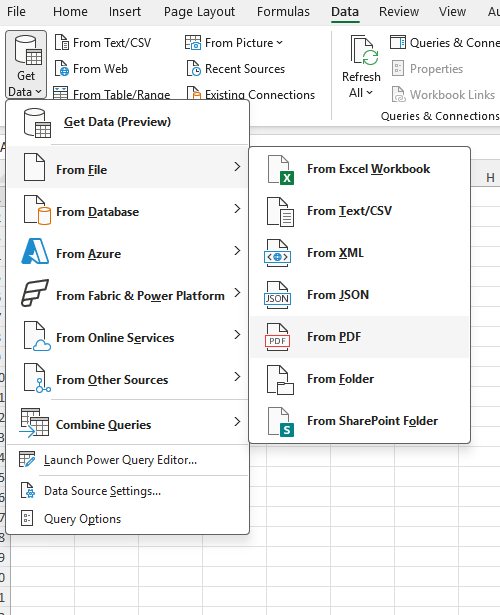Click the XML file icon
This screenshot has height=615, width=500.
(x=278, y=253)
